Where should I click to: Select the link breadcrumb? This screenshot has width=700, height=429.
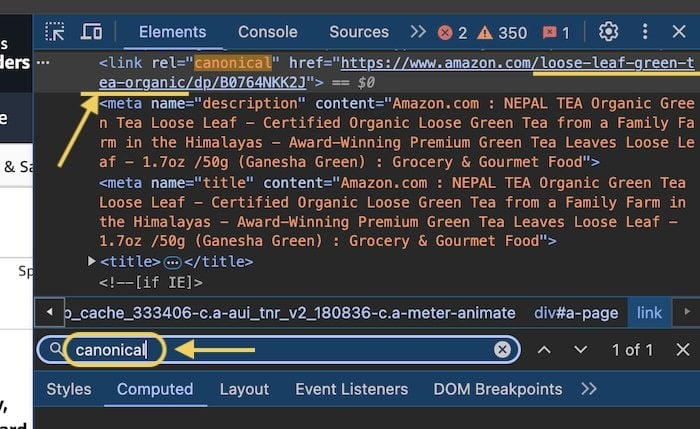click(x=649, y=312)
